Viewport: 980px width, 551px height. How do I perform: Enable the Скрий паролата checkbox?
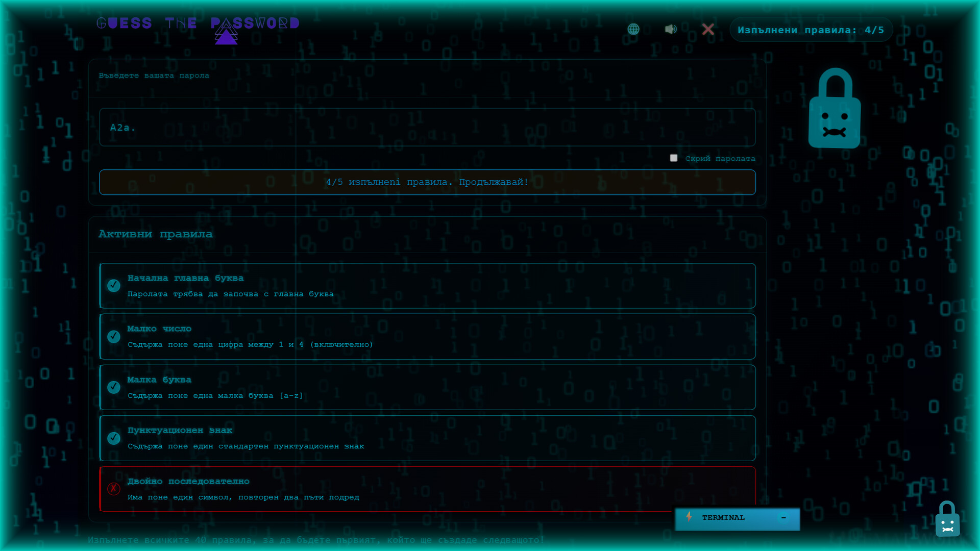[x=674, y=158]
